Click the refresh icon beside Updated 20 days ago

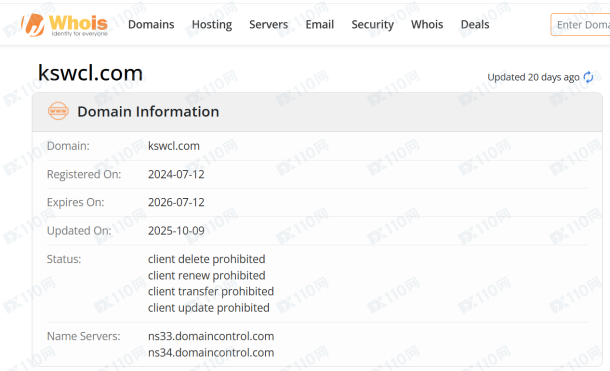point(588,77)
